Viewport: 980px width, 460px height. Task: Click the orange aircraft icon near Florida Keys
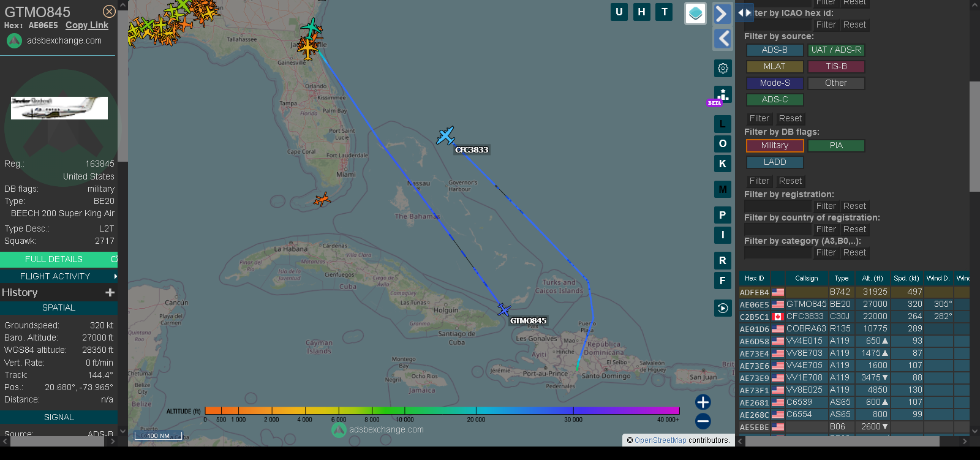point(322,199)
